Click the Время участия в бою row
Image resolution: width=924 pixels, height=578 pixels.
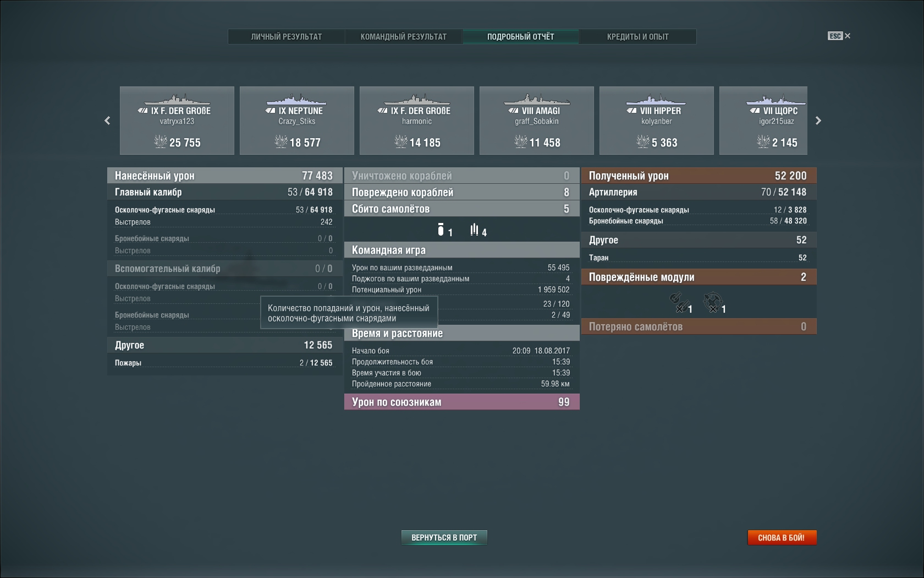pyautogui.click(x=461, y=373)
